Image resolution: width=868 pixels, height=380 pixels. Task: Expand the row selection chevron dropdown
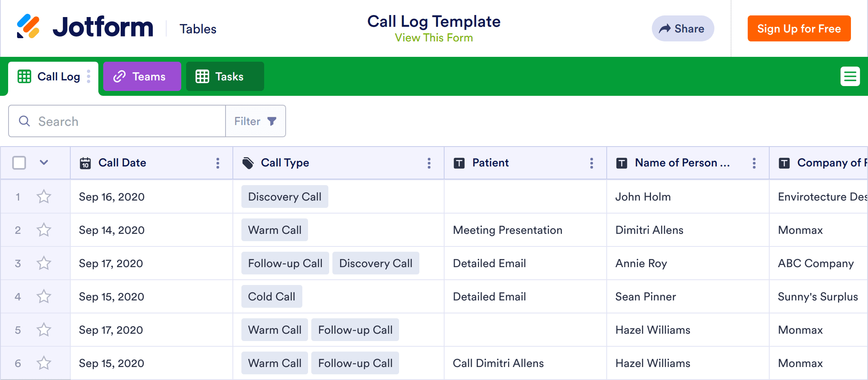click(44, 163)
